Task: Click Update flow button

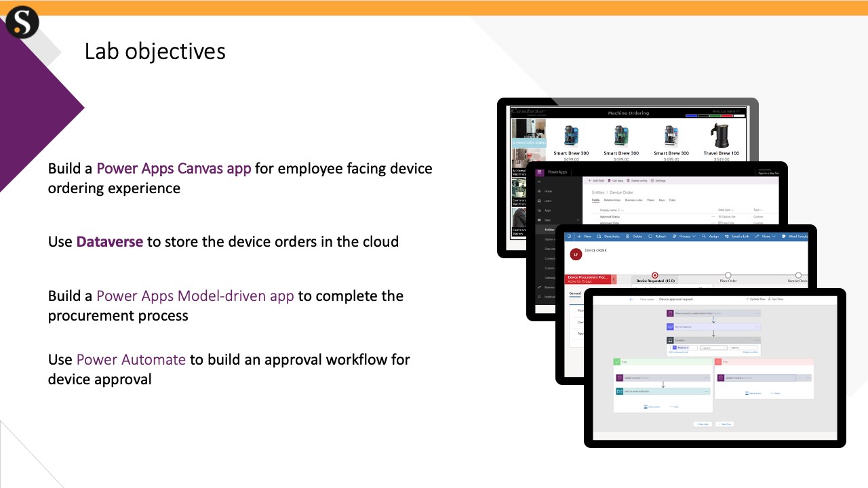Action: (x=756, y=299)
